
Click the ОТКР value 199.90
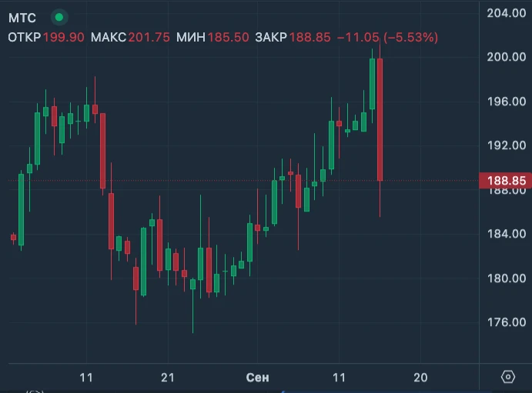click(x=64, y=37)
